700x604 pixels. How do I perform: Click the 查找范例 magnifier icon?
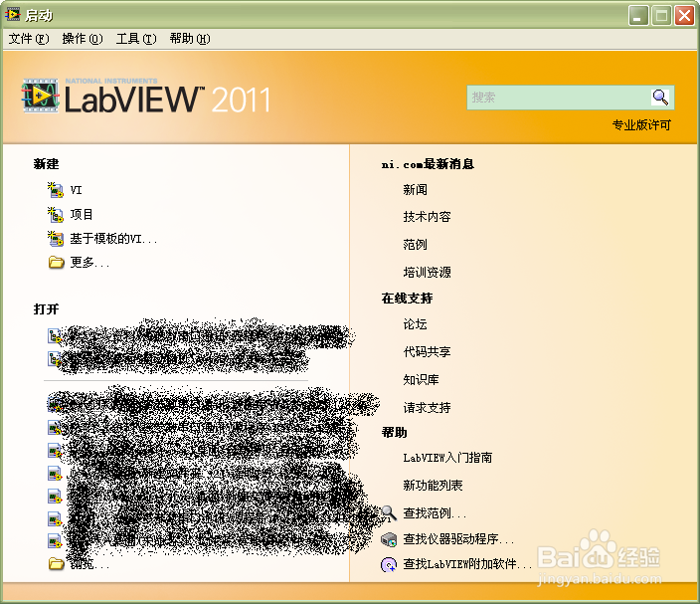389,513
